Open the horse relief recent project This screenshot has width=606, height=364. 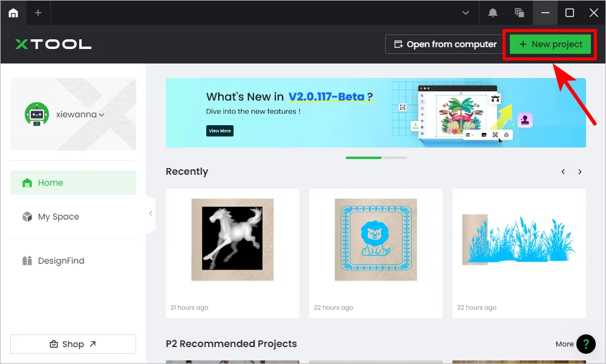pos(232,253)
